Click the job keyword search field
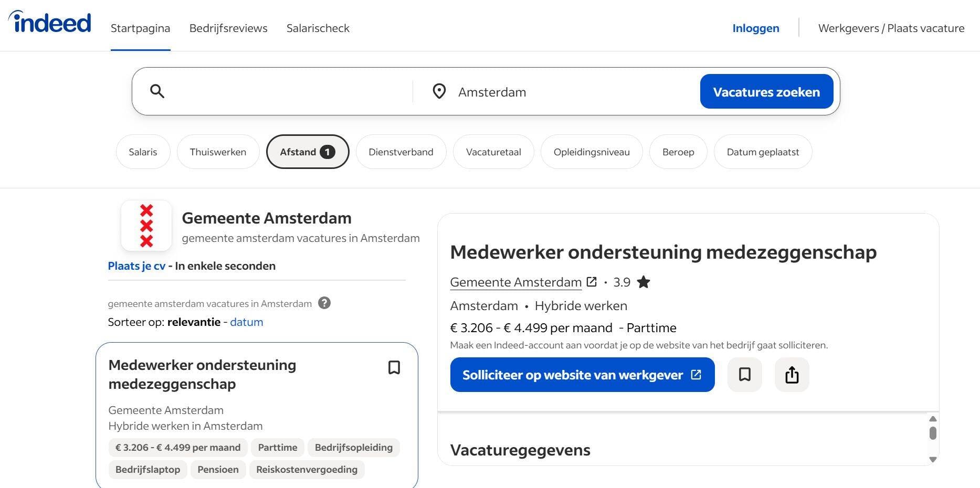This screenshot has width=980, height=488. (289, 91)
